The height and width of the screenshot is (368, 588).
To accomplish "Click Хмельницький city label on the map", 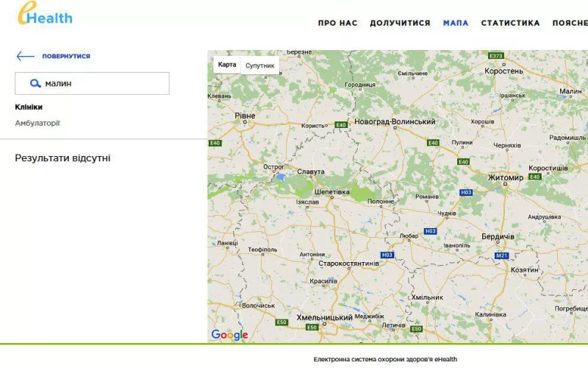I will [x=324, y=317].
